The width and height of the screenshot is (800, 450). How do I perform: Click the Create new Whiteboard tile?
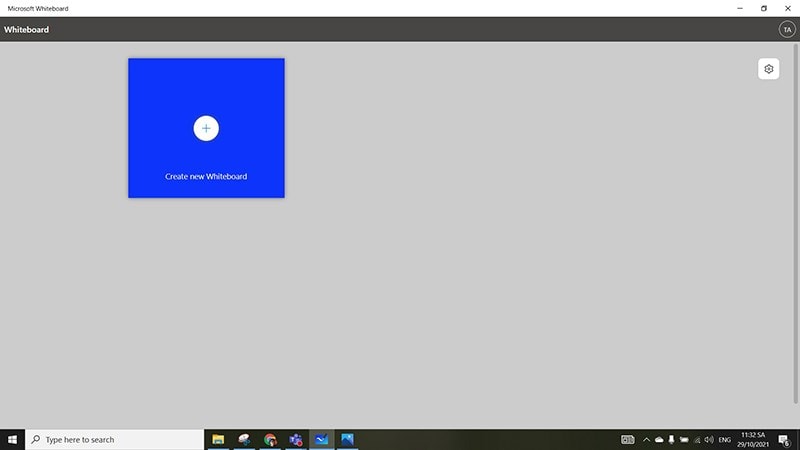pyautogui.click(x=206, y=128)
